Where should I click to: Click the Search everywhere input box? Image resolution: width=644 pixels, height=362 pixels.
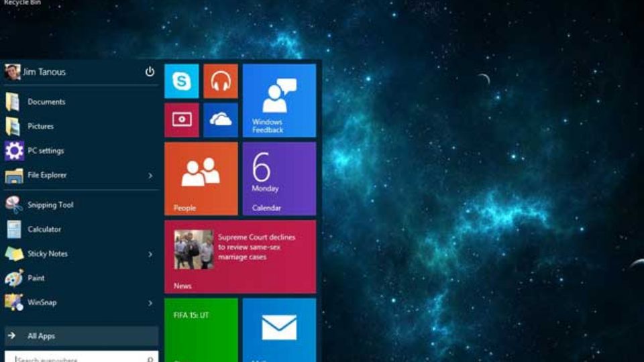click(x=77, y=358)
